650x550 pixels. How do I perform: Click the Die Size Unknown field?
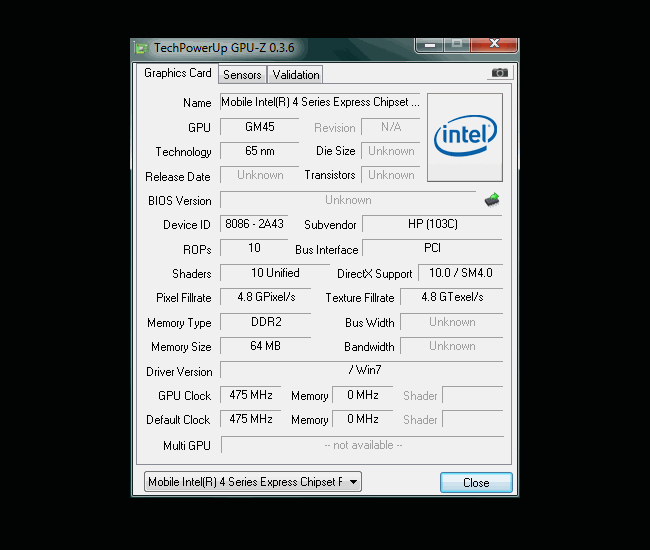point(391,151)
